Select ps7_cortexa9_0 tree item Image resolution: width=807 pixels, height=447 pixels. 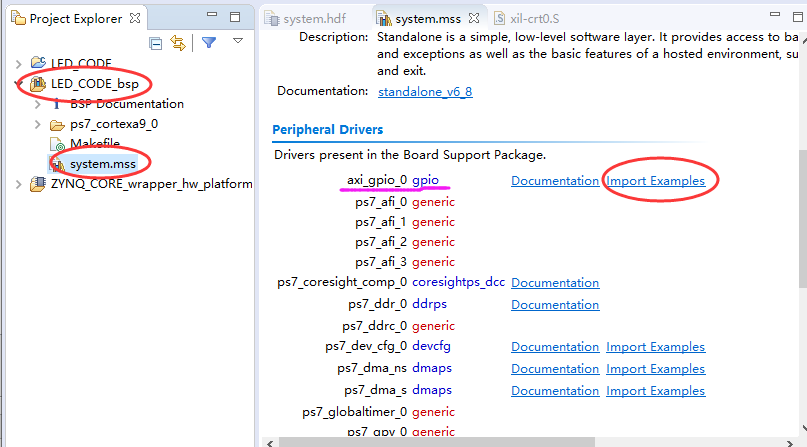pos(114,124)
